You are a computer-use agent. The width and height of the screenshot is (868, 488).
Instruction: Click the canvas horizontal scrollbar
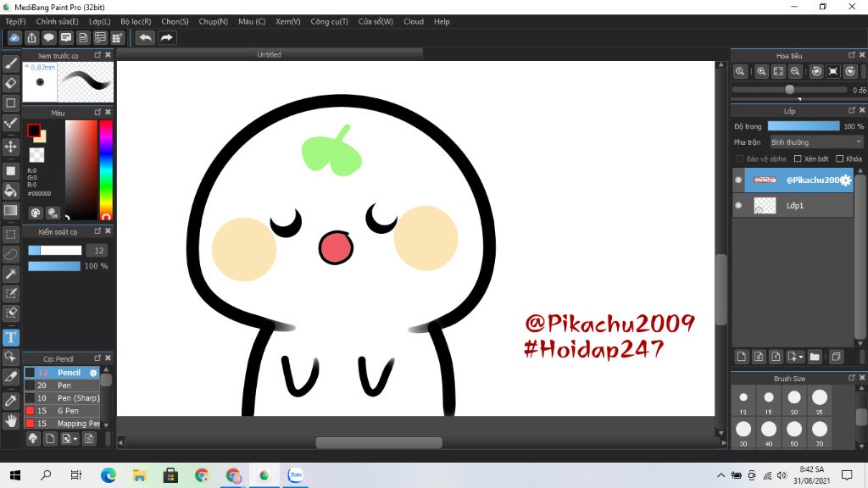[379, 442]
